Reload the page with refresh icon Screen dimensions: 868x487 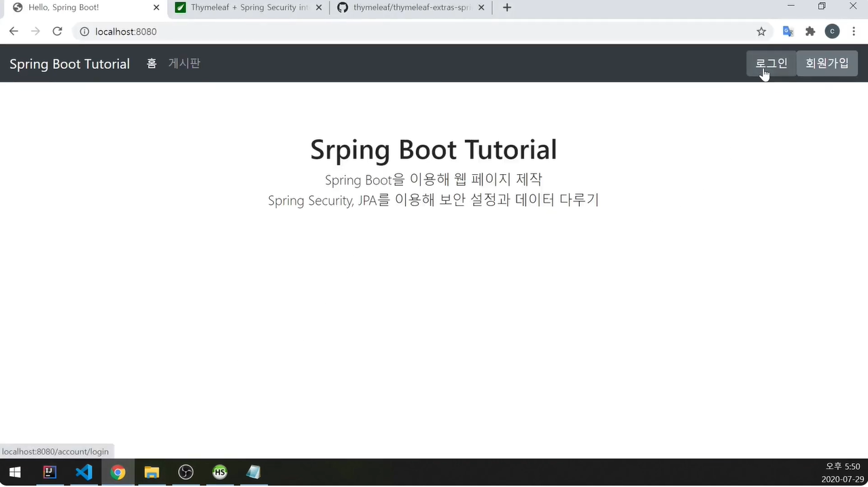(x=58, y=31)
